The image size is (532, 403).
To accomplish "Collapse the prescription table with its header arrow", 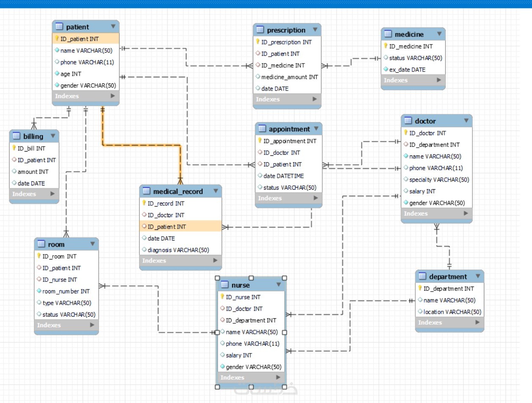I will point(315,30).
